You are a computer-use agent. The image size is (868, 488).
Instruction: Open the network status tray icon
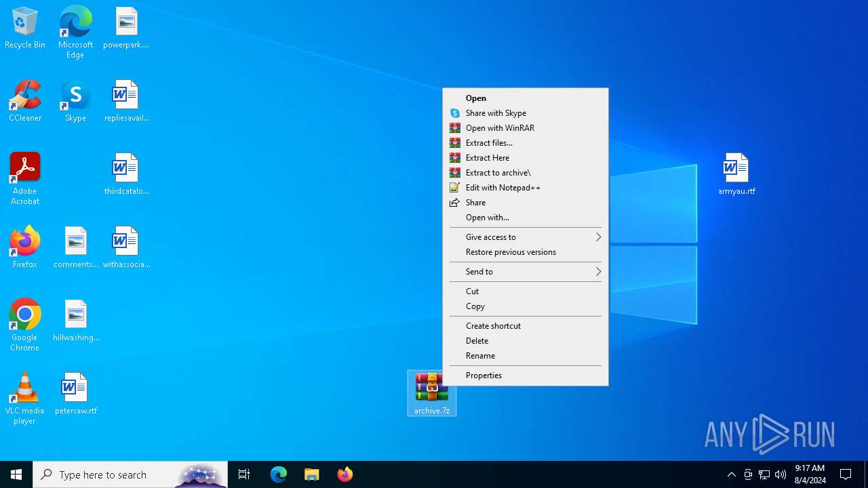[x=764, y=474]
